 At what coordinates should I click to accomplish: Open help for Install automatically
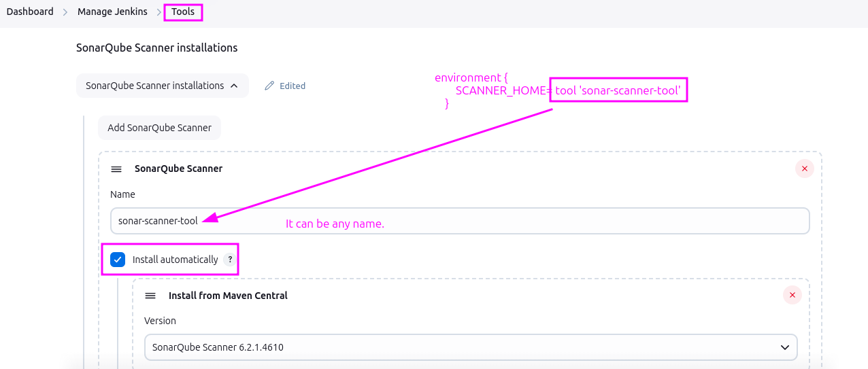pos(231,260)
